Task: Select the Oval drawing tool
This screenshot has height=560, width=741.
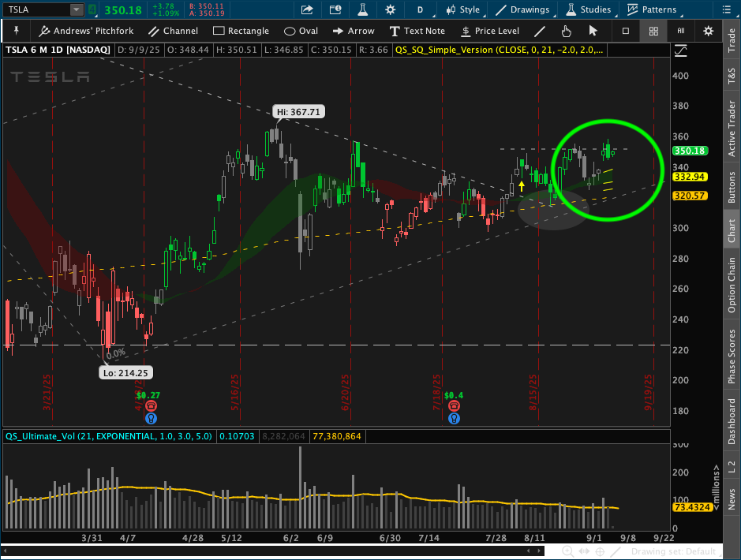Action: [301, 31]
